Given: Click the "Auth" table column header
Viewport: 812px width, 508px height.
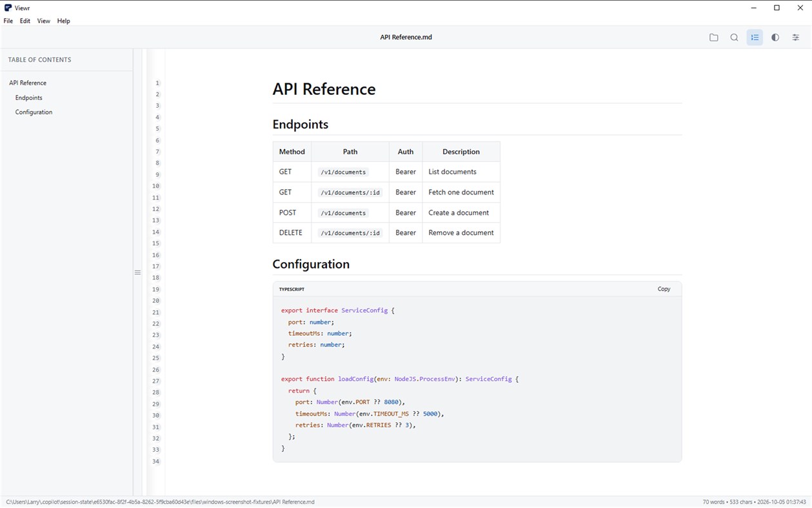Looking at the screenshot, I should click(x=406, y=152).
